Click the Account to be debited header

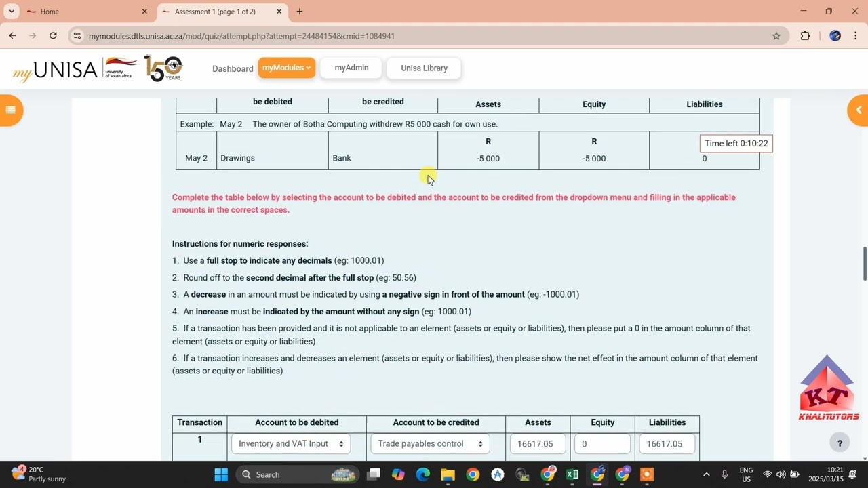(296, 422)
